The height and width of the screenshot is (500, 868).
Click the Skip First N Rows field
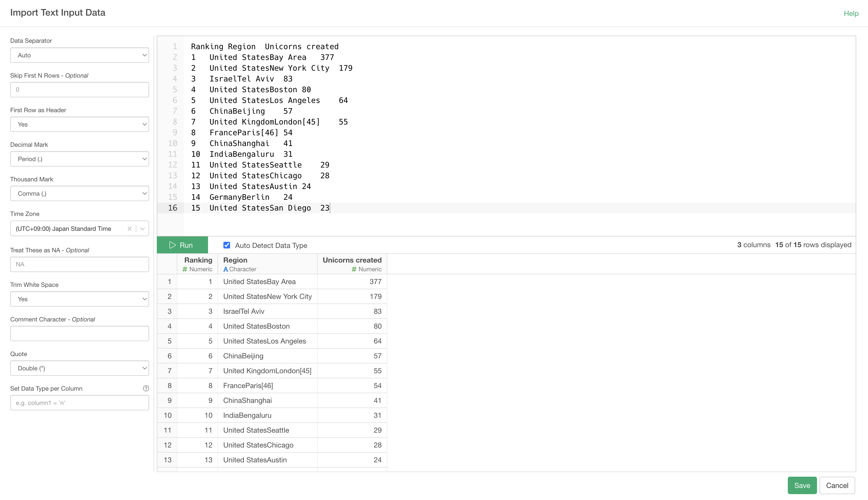79,90
